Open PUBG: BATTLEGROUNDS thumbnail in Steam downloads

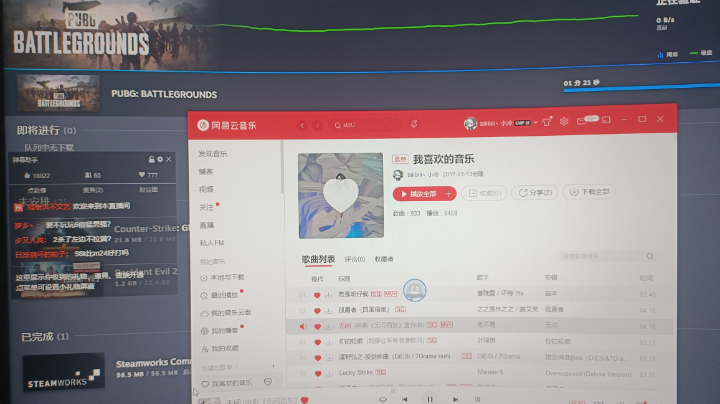point(58,93)
